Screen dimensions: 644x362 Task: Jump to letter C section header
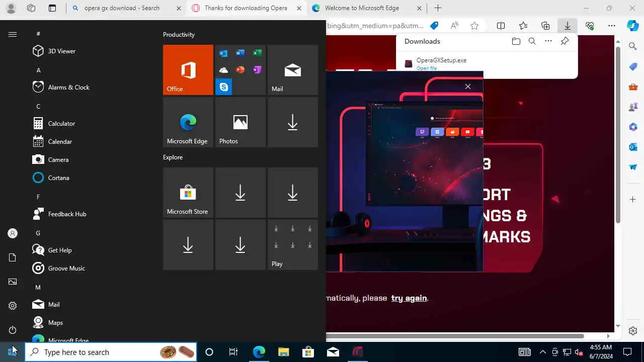coord(38,106)
